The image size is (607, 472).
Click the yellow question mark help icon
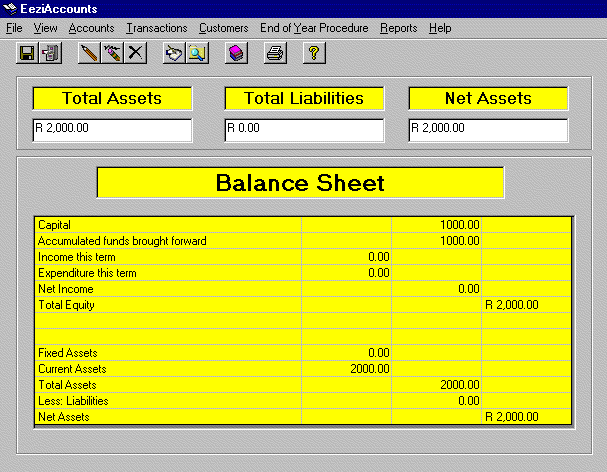coord(314,53)
